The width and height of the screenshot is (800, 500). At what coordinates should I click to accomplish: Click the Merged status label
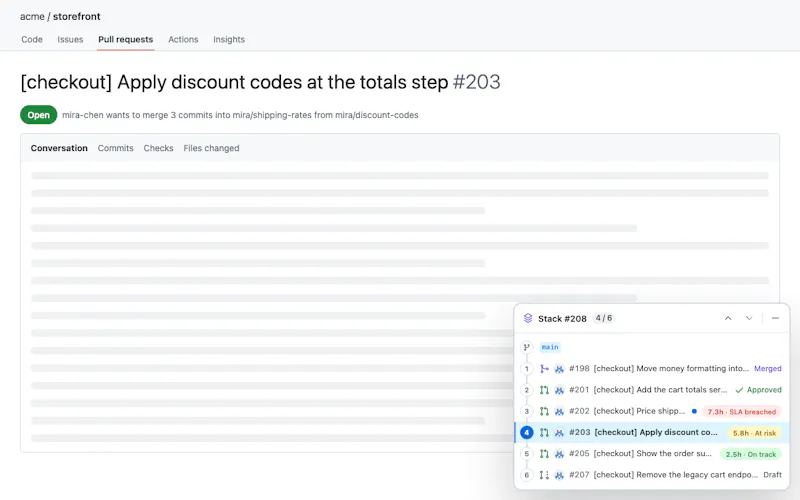768,369
